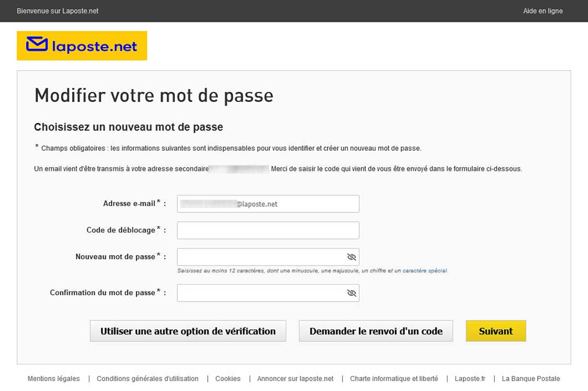The width and height of the screenshot is (588, 391).
Task: Choose Utiliser une autre option de vérification
Action: (x=188, y=331)
